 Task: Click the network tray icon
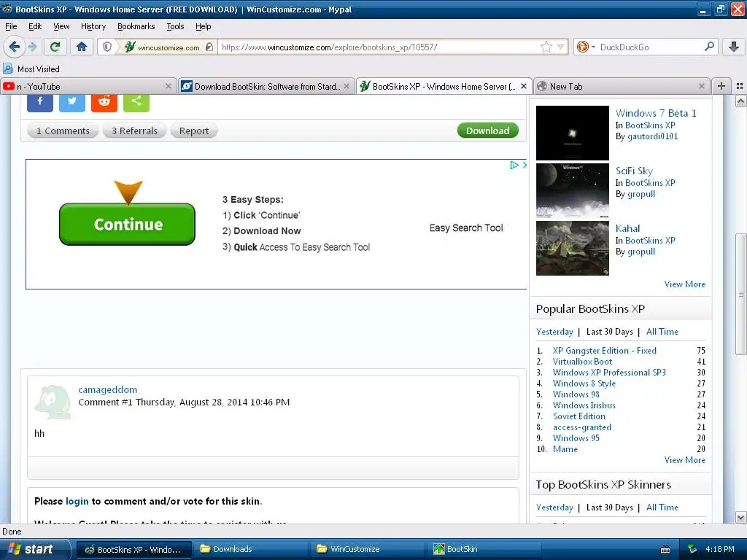click(x=693, y=549)
